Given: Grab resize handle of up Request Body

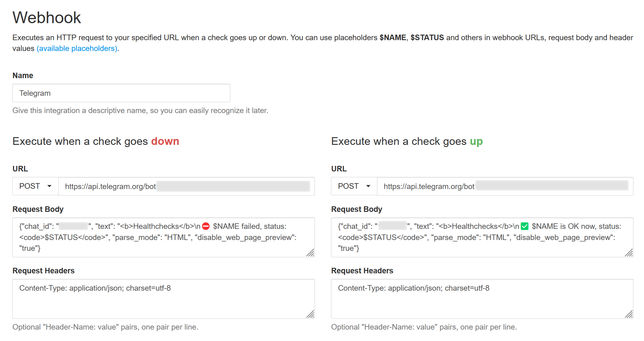Looking at the screenshot, I should coord(629,253).
